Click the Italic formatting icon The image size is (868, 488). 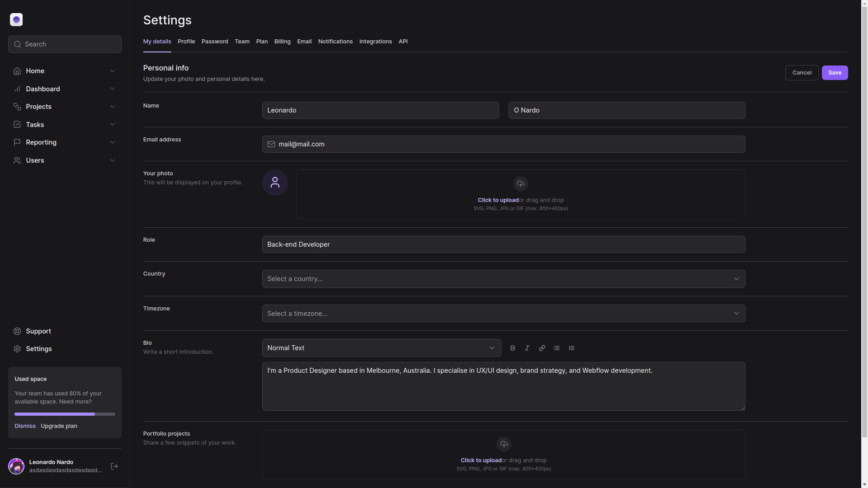(x=527, y=348)
